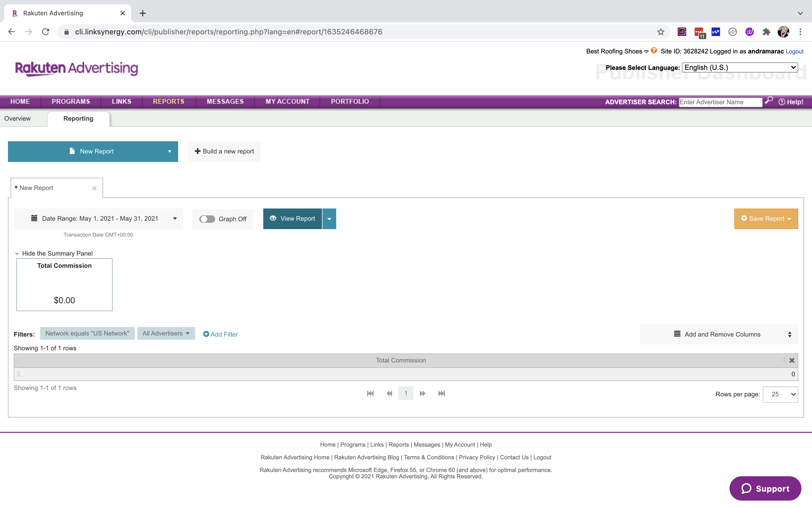Click the View Report button

[293, 219]
